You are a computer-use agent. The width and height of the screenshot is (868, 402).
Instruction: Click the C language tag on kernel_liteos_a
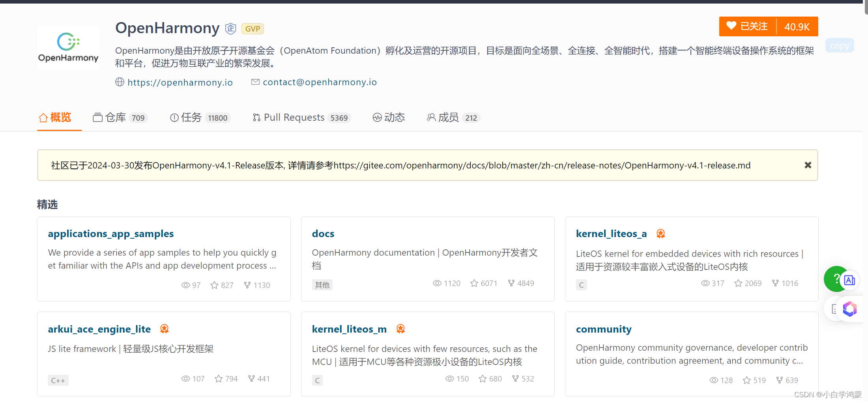click(581, 285)
